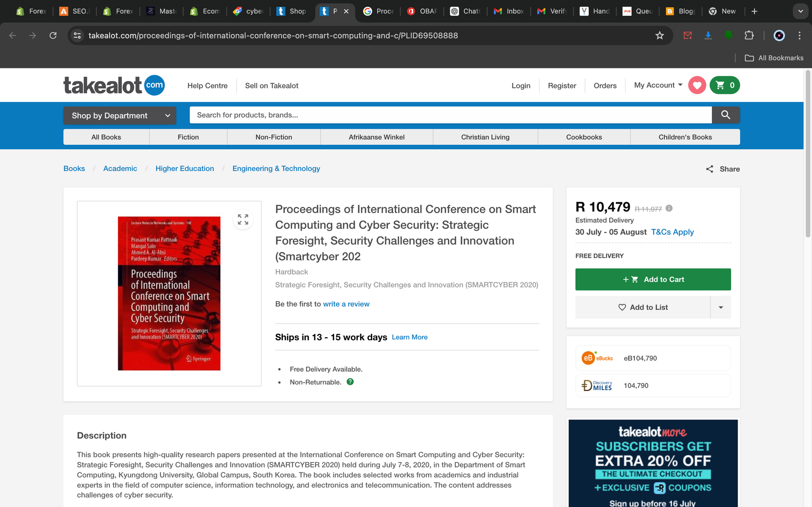The image size is (812, 507).
Task: Close the active takealot tab
Action: pyautogui.click(x=346, y=11)
